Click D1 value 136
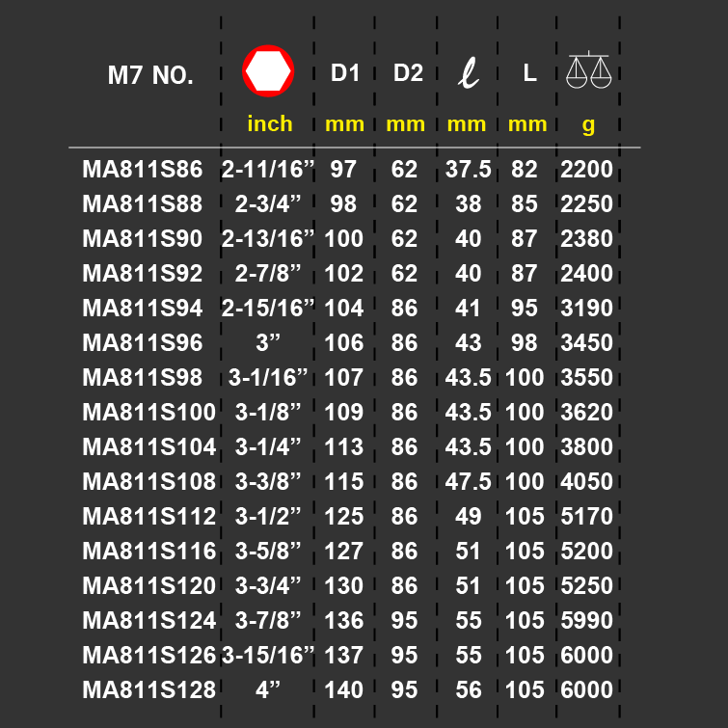The image size is (728, 728). (343, 620)
